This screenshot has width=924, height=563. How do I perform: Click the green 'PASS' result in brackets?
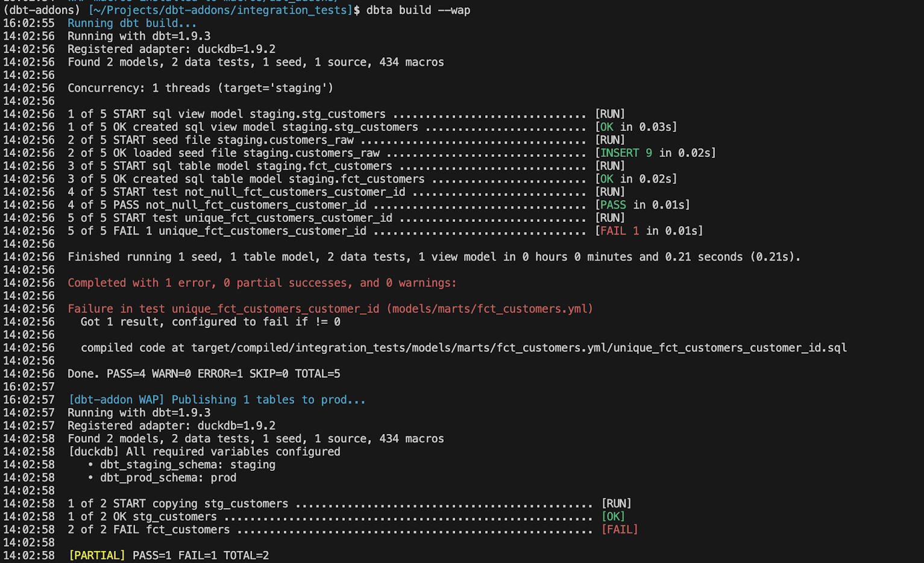pos(613,205)
